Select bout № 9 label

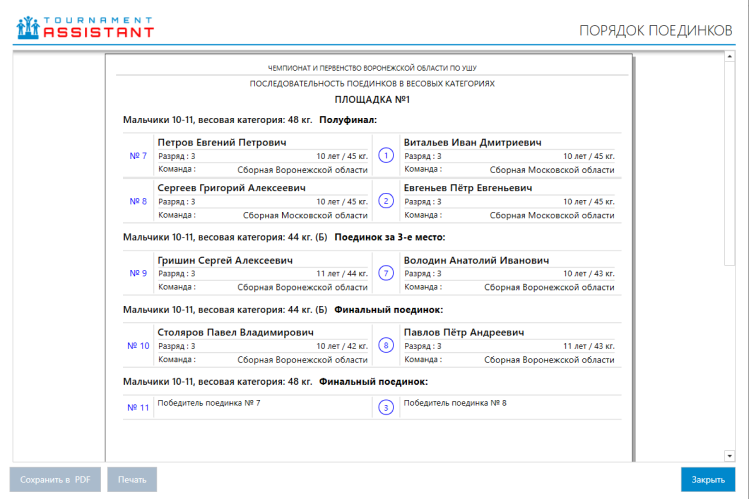coord(138,273)
